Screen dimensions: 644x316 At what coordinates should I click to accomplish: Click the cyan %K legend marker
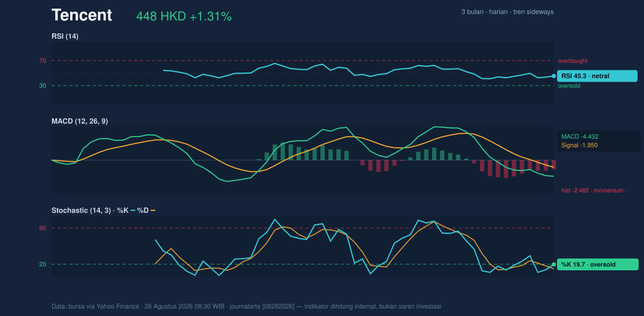(133, 211)
